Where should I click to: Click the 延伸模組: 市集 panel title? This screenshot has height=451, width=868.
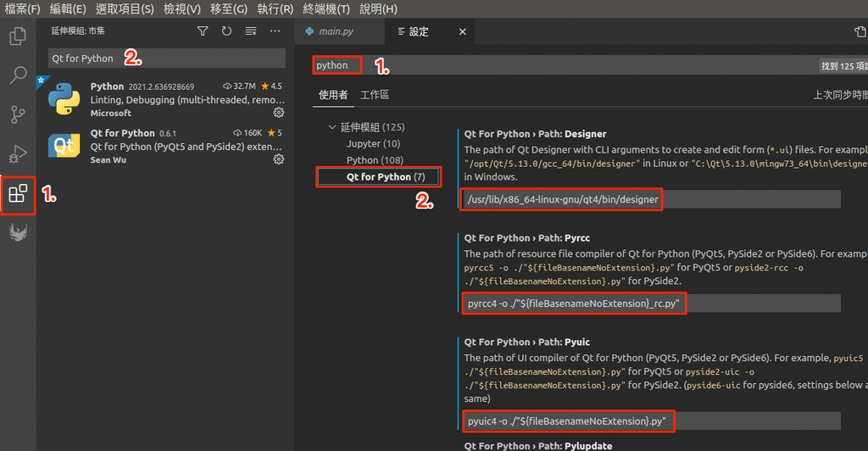coord(78,31)
